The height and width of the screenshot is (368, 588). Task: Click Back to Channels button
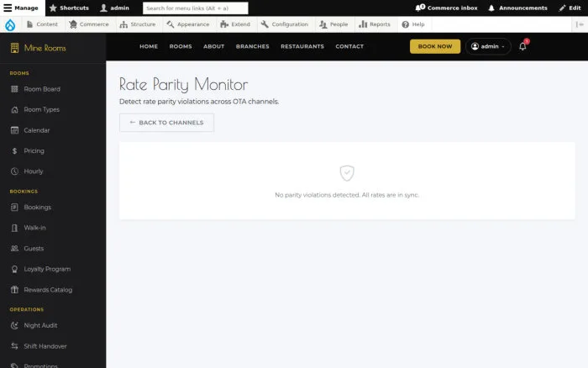[166, 123]
